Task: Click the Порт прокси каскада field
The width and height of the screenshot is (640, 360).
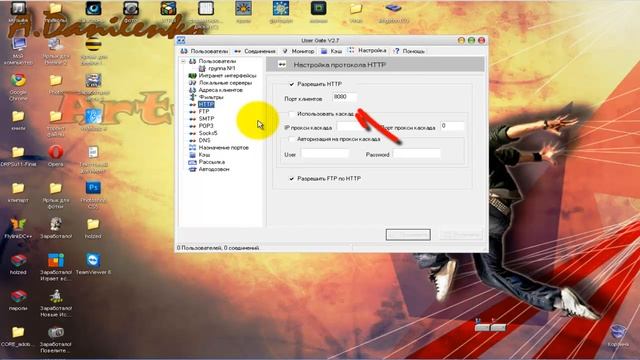Action: (x=452, y=126)
